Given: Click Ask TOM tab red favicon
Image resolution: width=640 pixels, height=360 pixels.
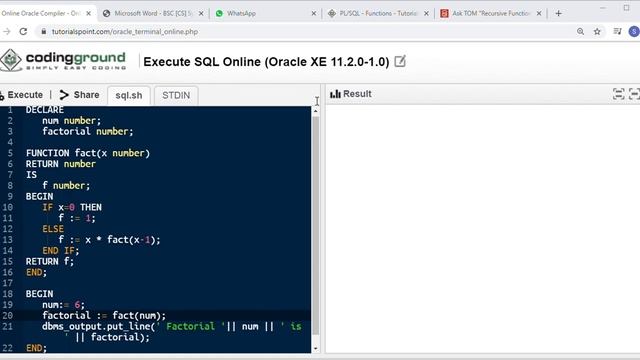Looking at the screenshot, I should tap(444, 13).
